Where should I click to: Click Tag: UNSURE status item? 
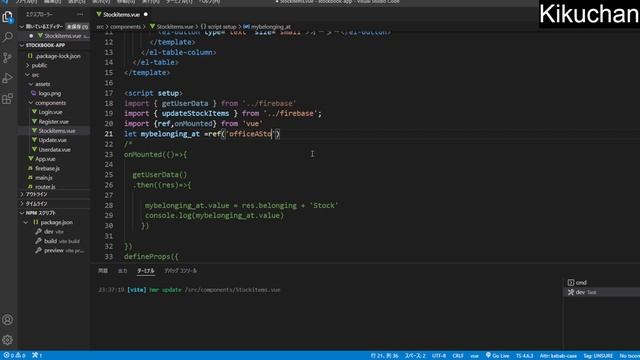coord(598,356)
